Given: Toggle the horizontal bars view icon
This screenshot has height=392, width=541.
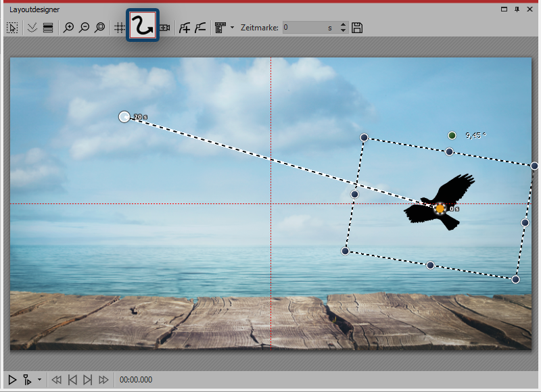Looking at the screenshot, I should [48, 28].
